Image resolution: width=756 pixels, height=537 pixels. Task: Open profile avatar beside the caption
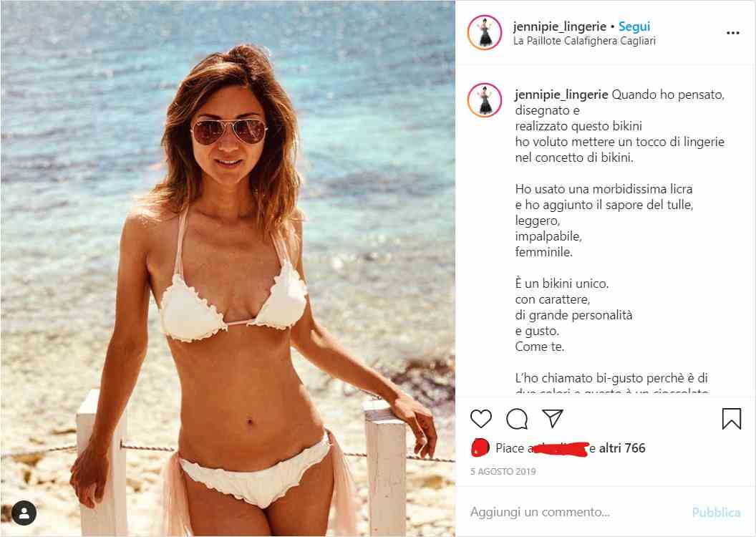click(x=485, y=100)
